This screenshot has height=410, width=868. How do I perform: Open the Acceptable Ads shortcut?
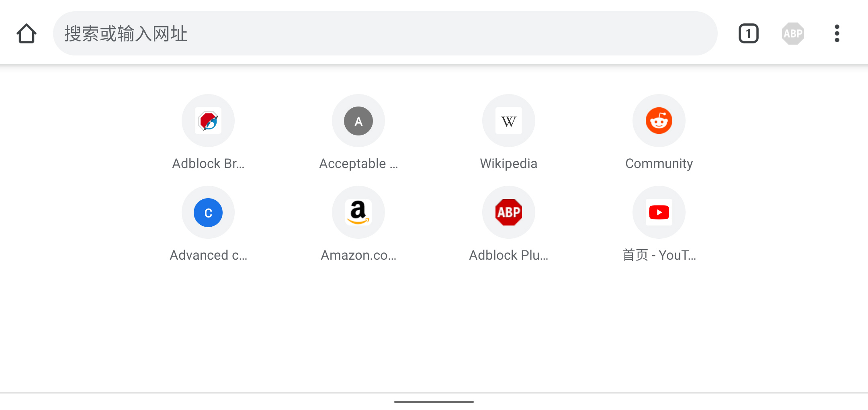[x=358, y=121]
